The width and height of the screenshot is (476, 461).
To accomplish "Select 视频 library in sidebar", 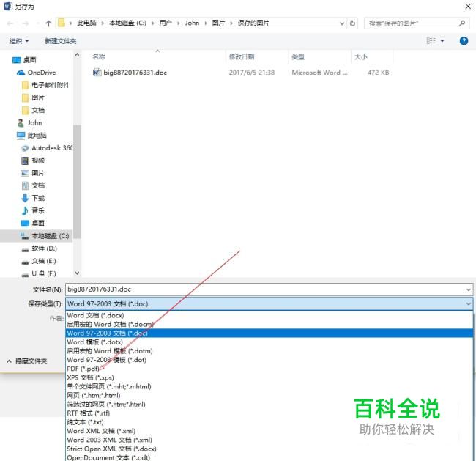I will (34, 161).
